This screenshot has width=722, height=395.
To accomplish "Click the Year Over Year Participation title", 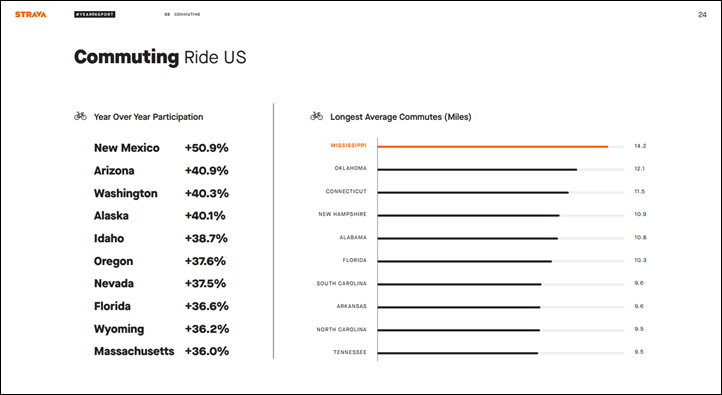I will tap(148, 117).
